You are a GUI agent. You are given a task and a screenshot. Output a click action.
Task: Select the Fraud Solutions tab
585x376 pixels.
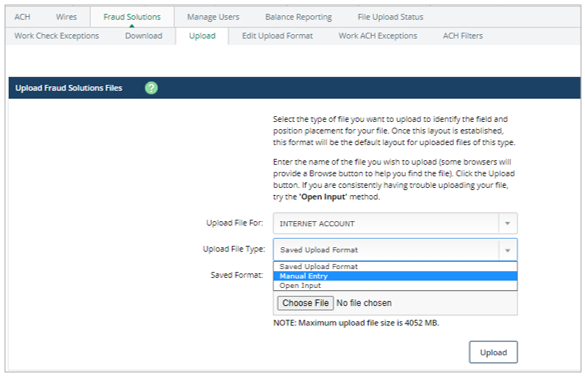point(132,17)
